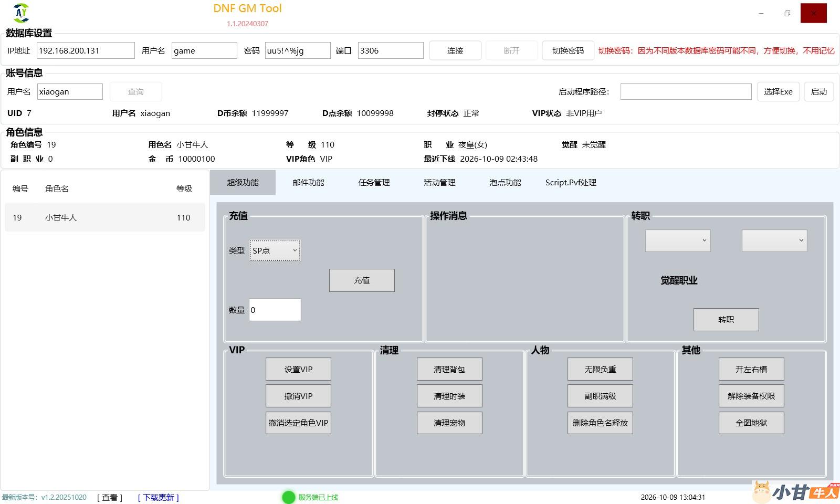
Task: Click the green server online status indicator
Action: coord(289,497)
